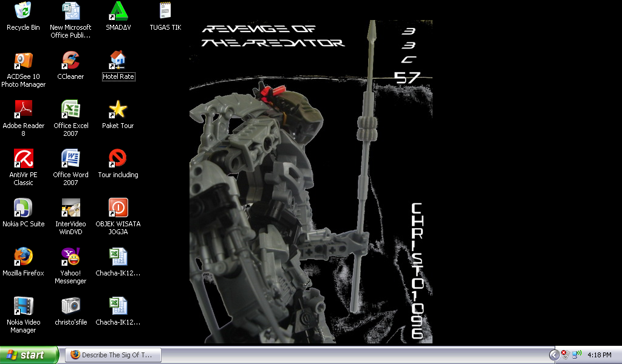The width and height of the screenshot is (622, 364).
Task: Launch AntiVir PE Classic
Action: point(23,159)
